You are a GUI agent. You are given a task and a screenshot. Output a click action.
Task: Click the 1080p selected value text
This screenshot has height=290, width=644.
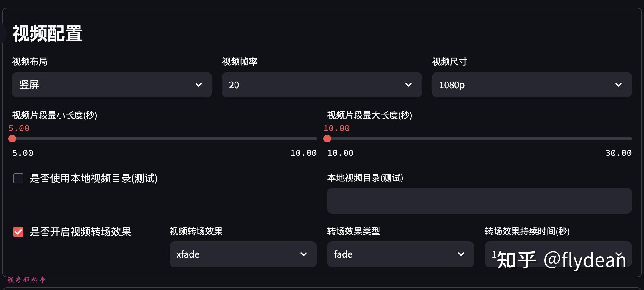tap(451, 85)
